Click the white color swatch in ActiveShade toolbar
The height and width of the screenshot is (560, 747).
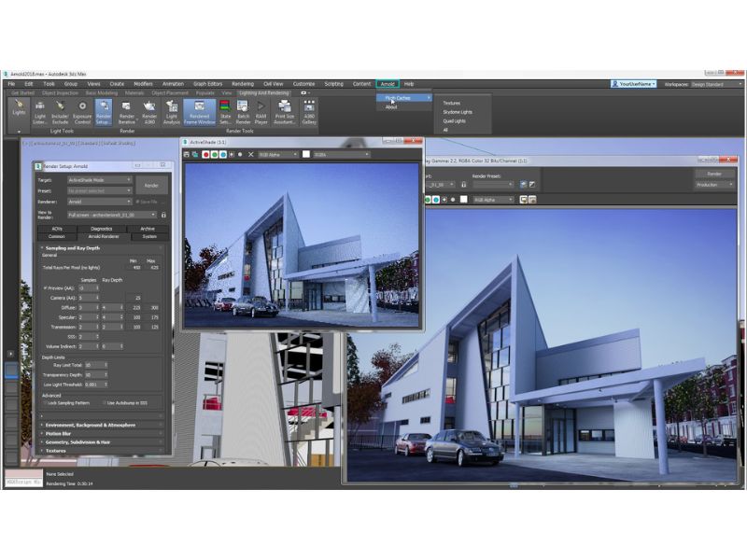(x=306, y=154)
